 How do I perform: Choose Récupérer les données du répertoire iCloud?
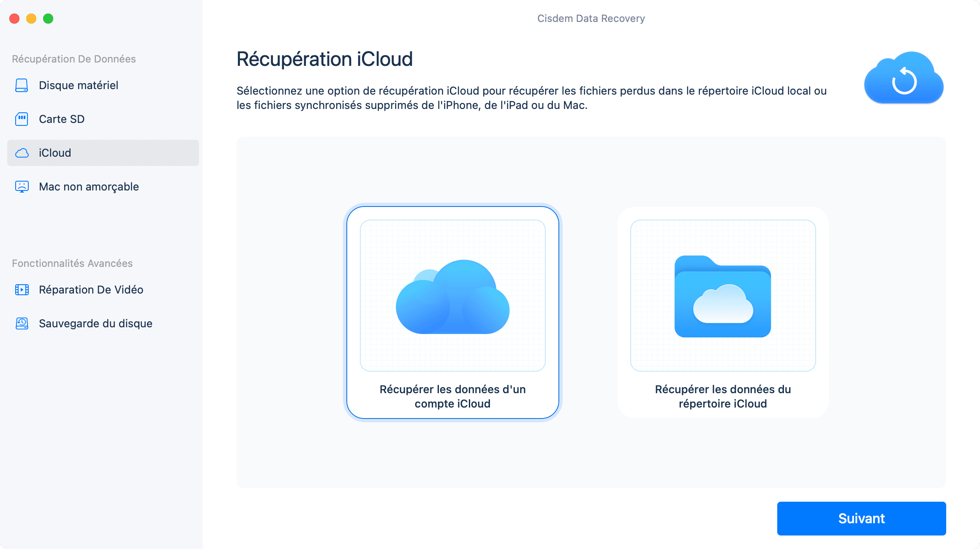point(723,313)
